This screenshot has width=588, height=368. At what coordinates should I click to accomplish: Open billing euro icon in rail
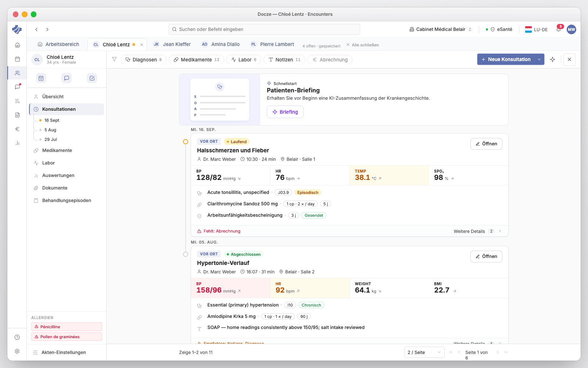[17, 129]
